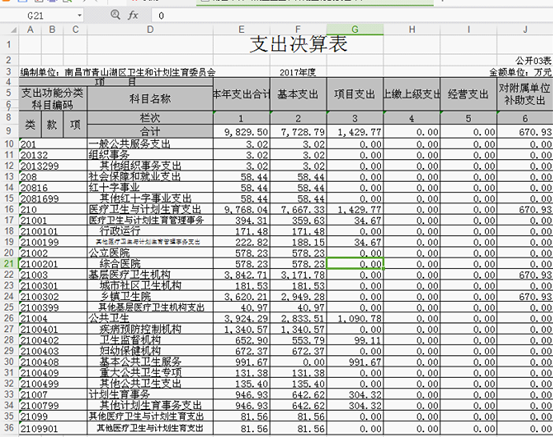
Task: Click the value 7,728.79 in row 9
Action: (x=298, y=132)
